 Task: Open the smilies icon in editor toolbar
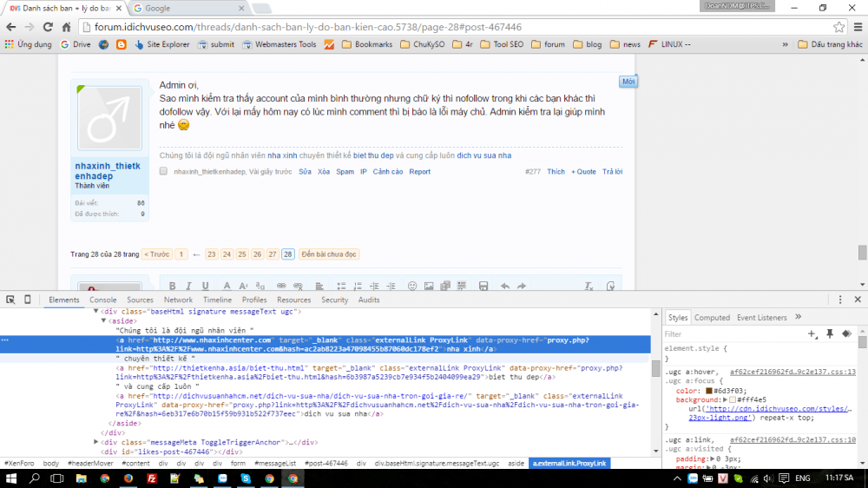click(411, 286)
